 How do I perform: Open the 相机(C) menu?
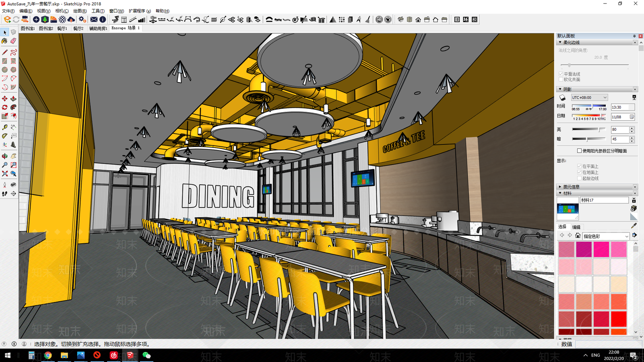(x=62, y=11)
